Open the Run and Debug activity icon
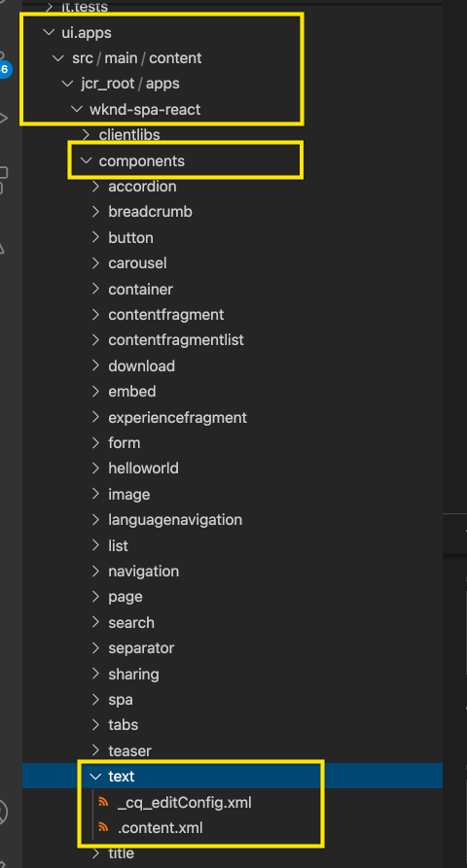467x868 pixels. tap(3, 118)
